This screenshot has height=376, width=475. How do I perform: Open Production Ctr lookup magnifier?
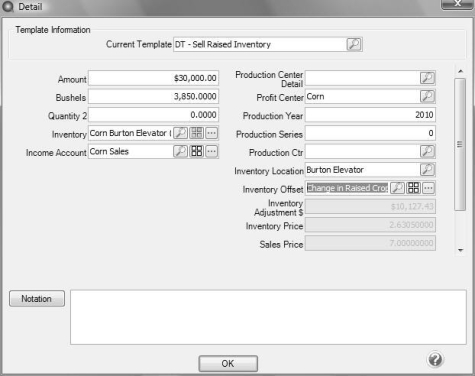[427, 151]
